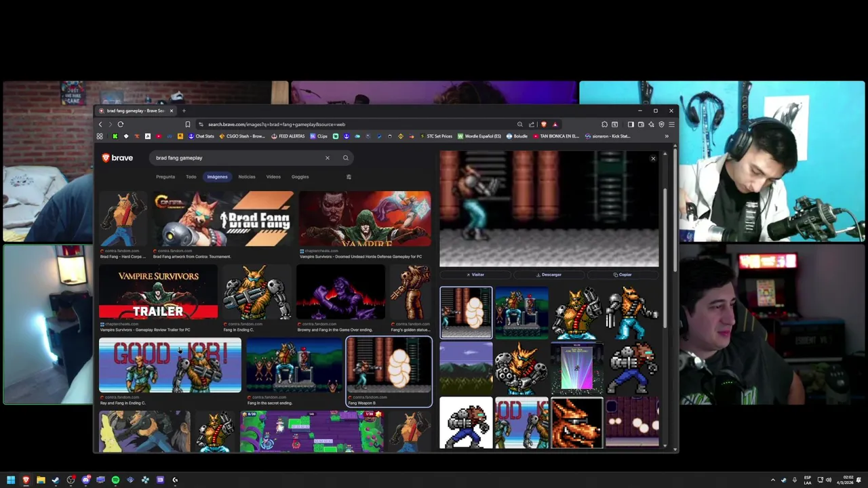Select the Imágenes tab

pyautogui.click(x=217, y=177)
